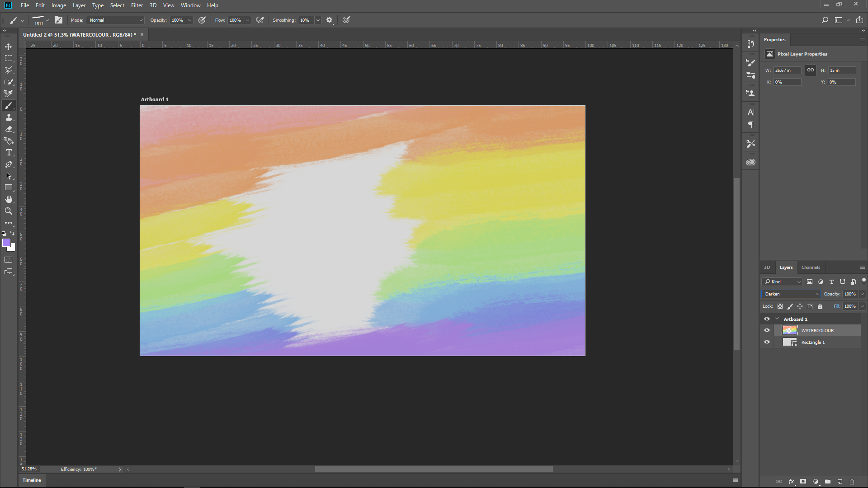This screenshot has width=868, height=488.
Task: Open brush settings gear in options bar
Action: [330, 20]
